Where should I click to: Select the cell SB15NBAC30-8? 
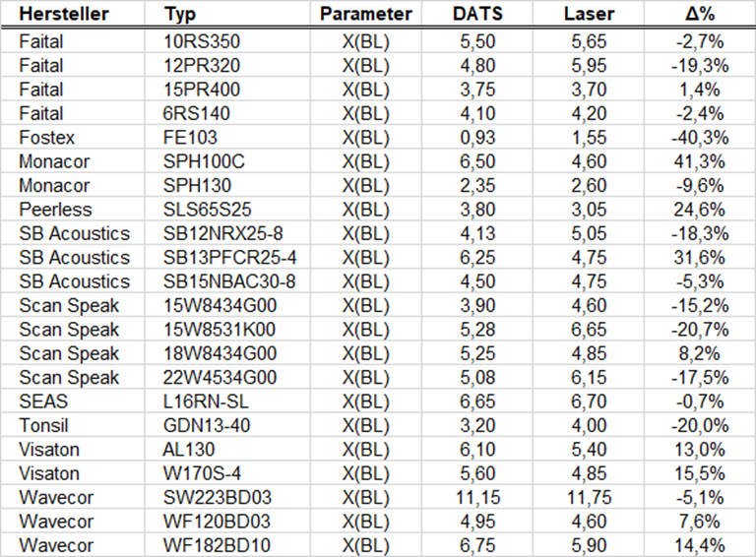(229, 281)
